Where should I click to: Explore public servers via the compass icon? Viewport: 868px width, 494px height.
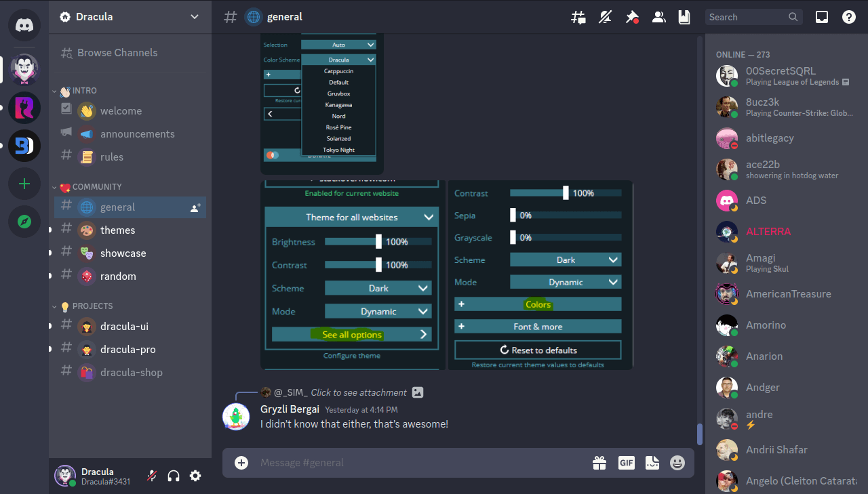click(x=24, y=222)
